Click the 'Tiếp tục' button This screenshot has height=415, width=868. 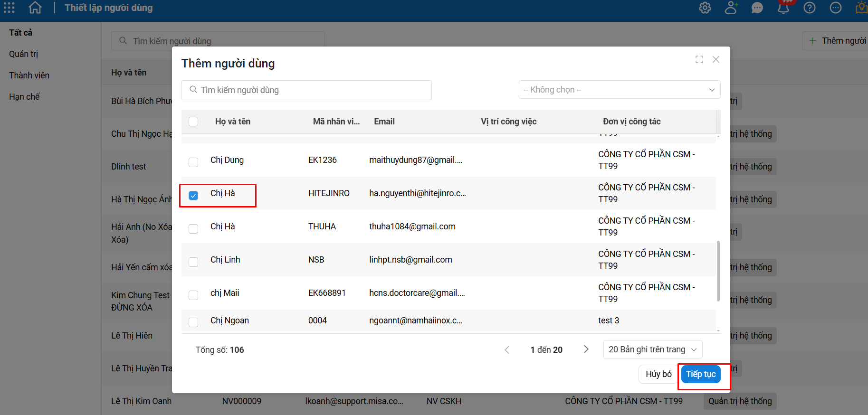(700, 374)
